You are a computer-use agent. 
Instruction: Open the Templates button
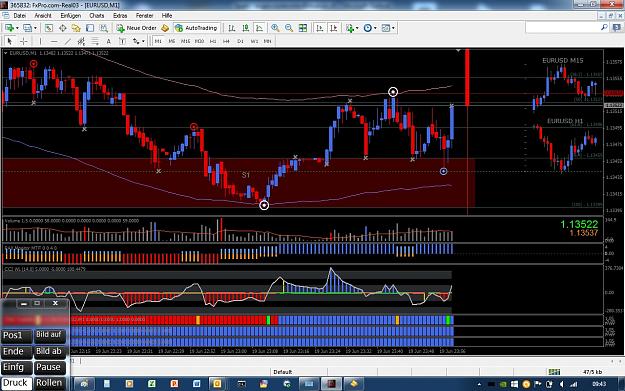pos(385,28)
